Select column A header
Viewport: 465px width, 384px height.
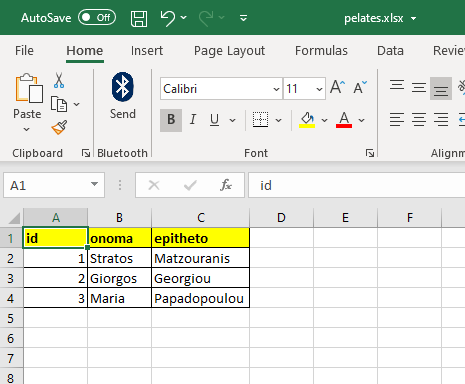pos(56,218)
